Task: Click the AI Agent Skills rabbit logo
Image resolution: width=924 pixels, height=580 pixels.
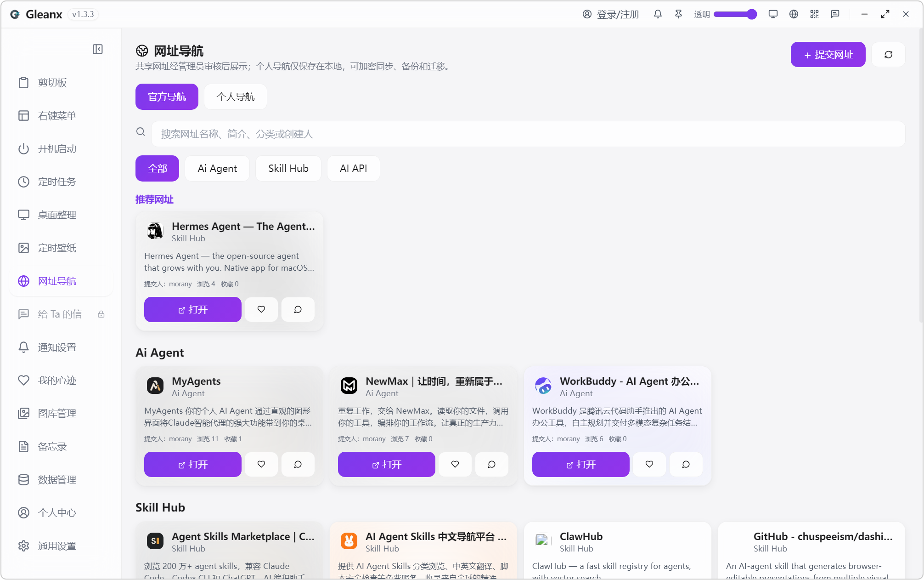Action: pos(349,541)
